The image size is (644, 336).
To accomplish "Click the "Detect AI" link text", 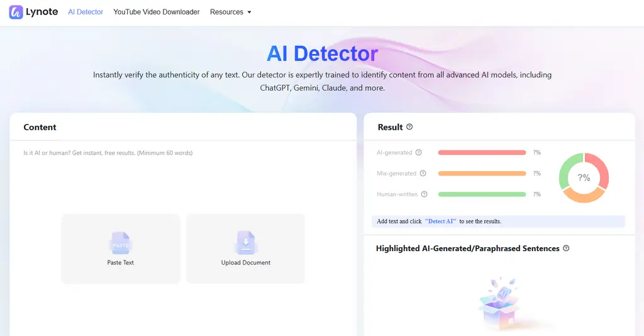I will (x=440, y=221).
